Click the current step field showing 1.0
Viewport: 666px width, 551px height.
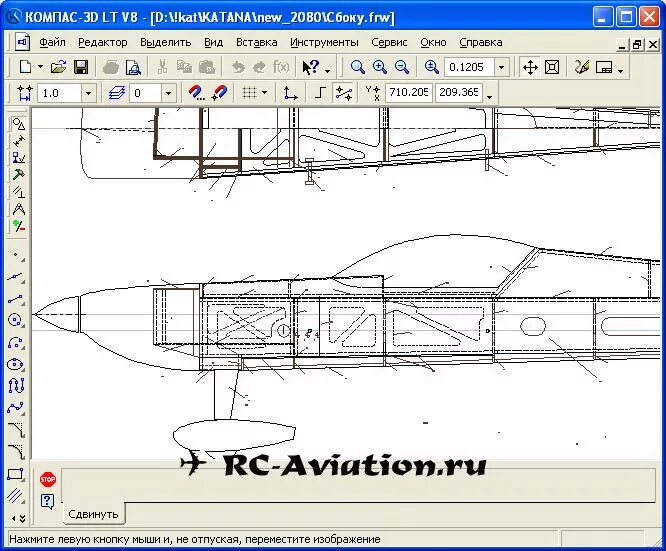[x=59, y=93]
